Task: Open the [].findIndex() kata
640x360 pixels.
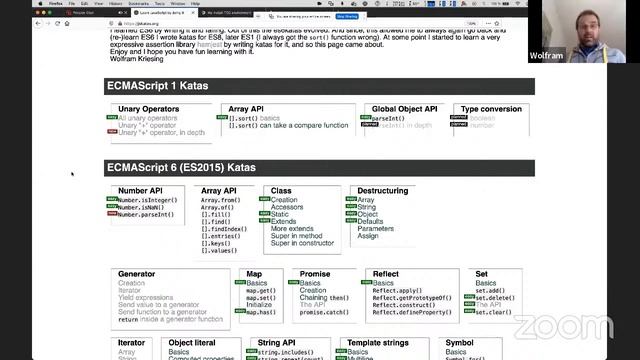Action: point(224,229)
